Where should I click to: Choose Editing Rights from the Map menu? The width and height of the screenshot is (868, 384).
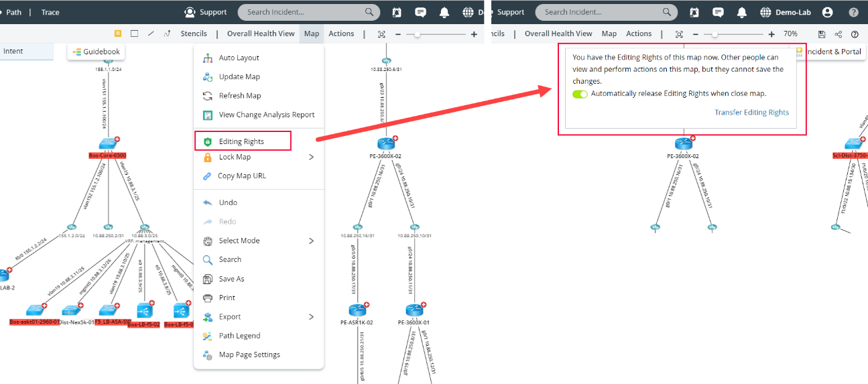click(x=242, y=141)
